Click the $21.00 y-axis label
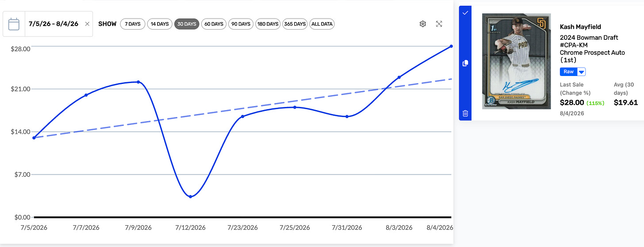The image size is (644, 247). (20, 89)
